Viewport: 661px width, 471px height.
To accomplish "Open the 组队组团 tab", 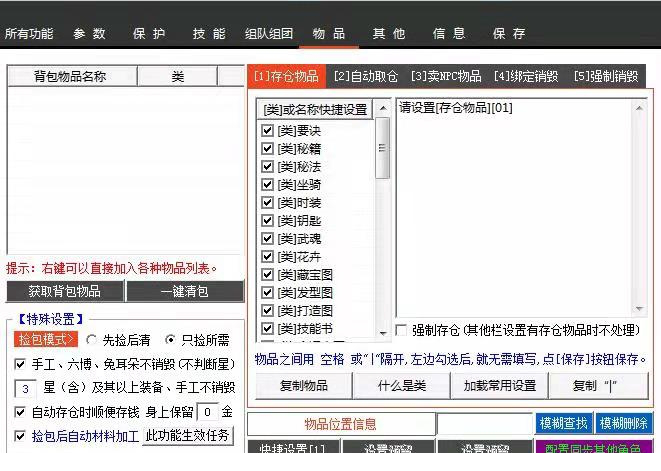I will pos(269,34).
